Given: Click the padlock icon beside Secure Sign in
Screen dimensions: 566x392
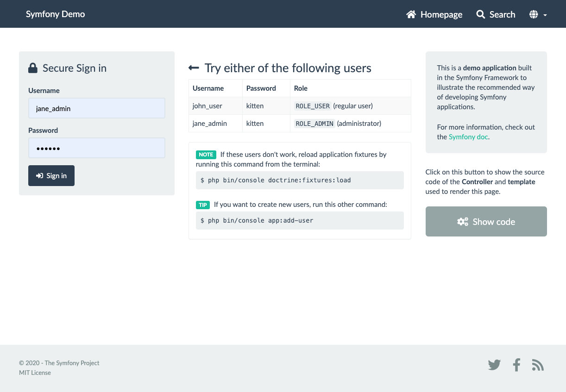Looking at the screenshot, I should [x=32, y=68].
